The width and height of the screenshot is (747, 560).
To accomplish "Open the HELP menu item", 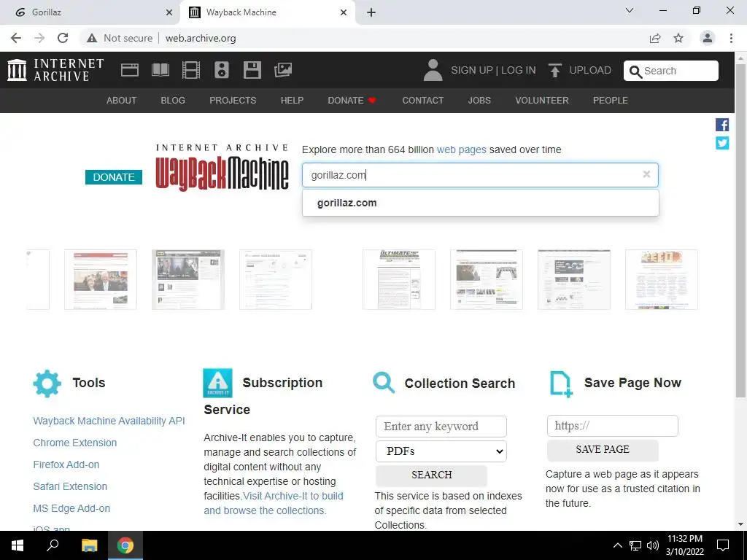I will pyautogui.click(x=292, y=101).
